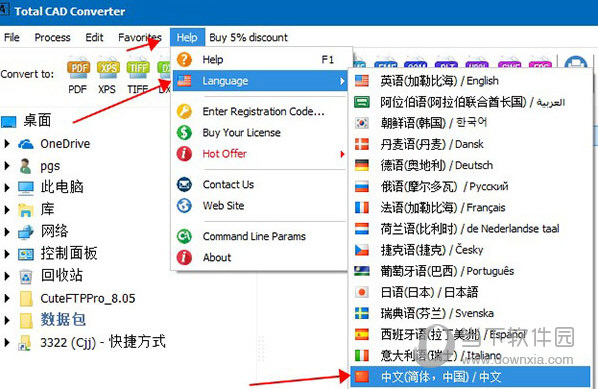598x389 pixels.
Task: Choose Enter Registration Code
Action: pos(261,111)
